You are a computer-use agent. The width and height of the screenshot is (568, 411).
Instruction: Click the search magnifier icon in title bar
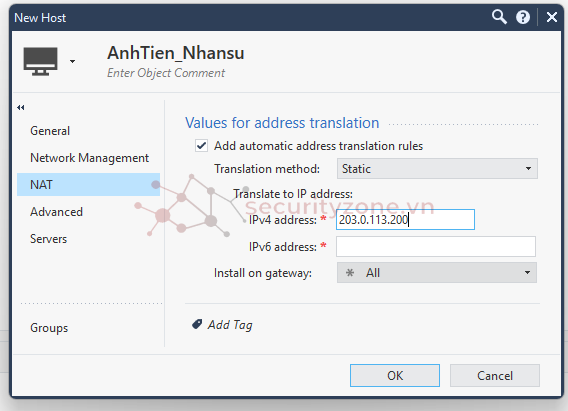[499, 17]
